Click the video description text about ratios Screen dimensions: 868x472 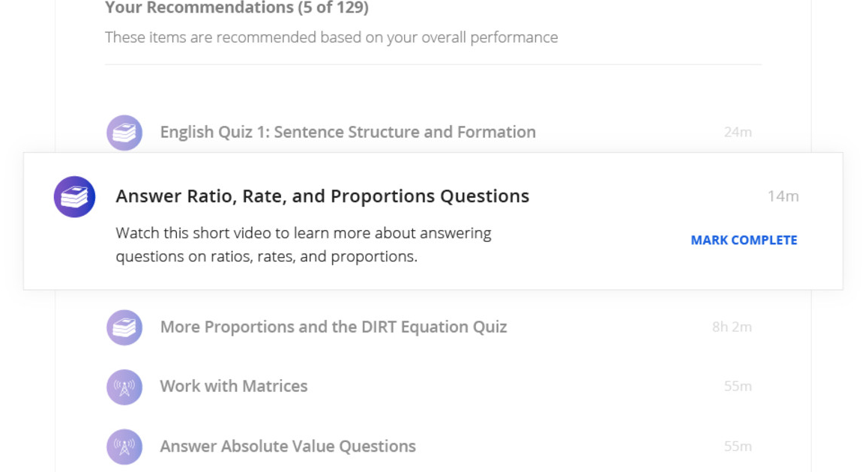tap(304, 245)
